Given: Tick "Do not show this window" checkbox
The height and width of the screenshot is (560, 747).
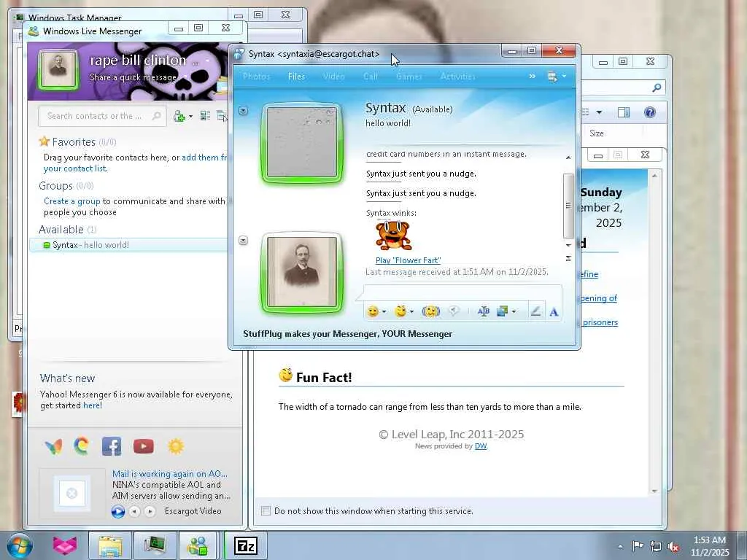Looking at the screenshot, I should 266,511.
